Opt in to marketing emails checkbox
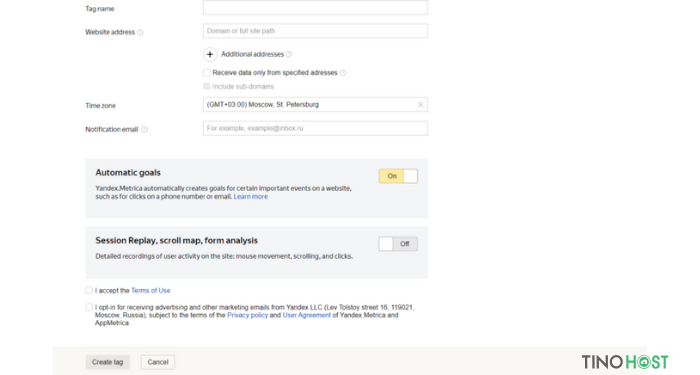 click(x=89, y=307)
